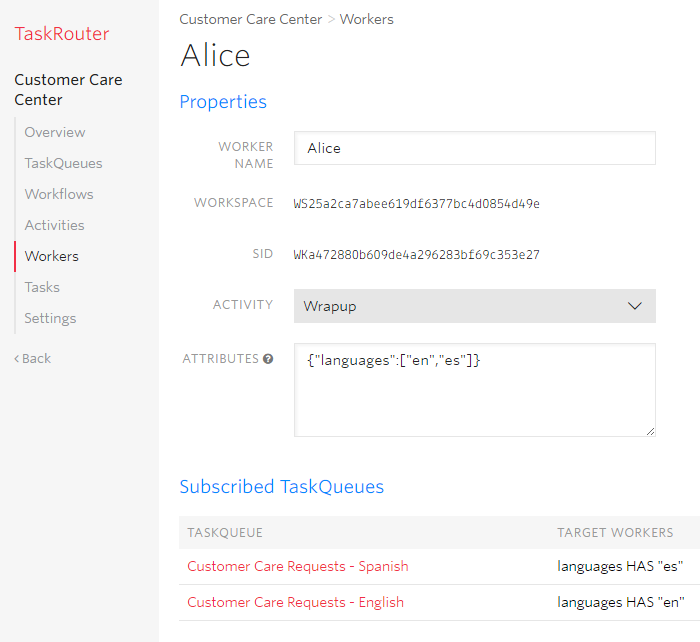The height and width of the screenshot is (642, 700).
Task: Focus the Worker Name input field
Action: (x=475, y=148)
